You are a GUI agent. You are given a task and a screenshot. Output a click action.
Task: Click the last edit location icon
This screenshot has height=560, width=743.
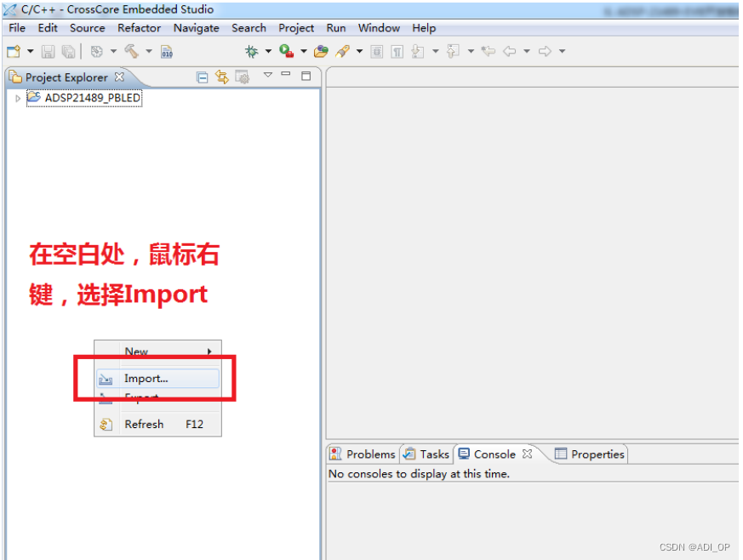488,51
